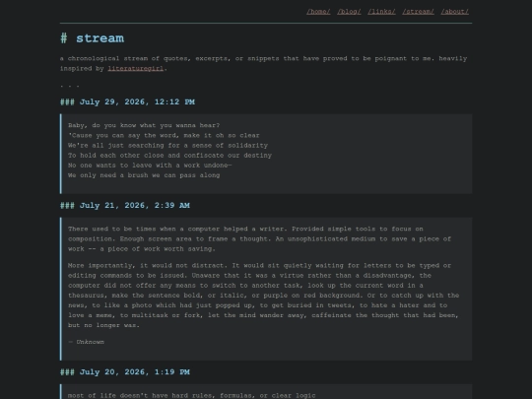Select the /stream/ nav item
The image size is (532, 399).
point(418,12)
